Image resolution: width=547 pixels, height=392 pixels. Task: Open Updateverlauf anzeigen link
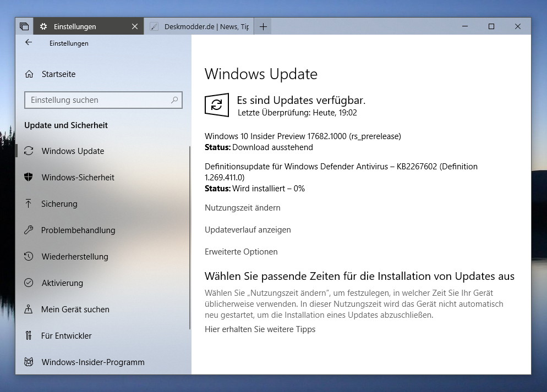coord(248,230)
